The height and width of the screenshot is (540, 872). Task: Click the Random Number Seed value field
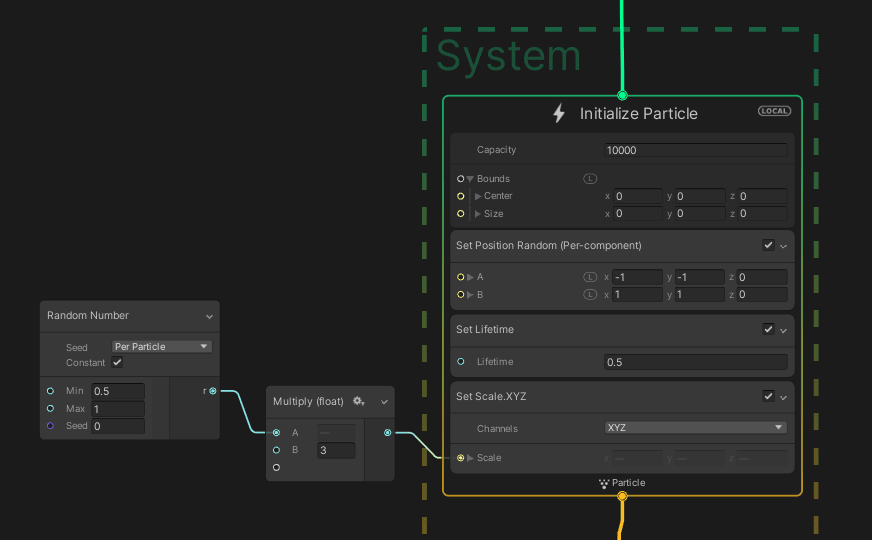click(118, 426)
